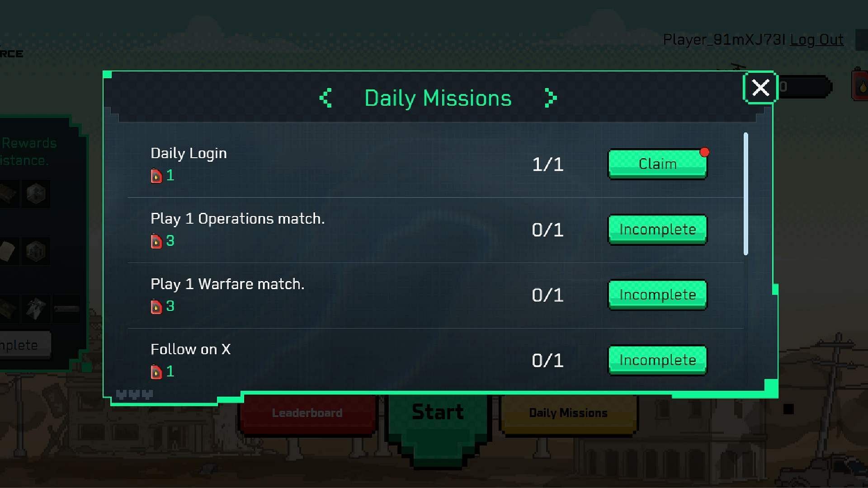The image size is (868, 488).
Task: Toggle the Daily Login completion status
Action: coord(657,164)
